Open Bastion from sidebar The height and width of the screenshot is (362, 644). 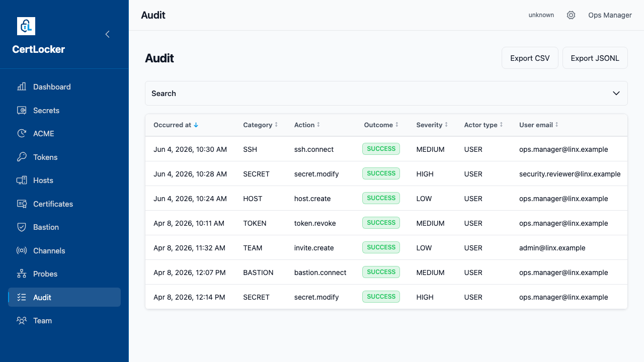click(x=64, y=227)
